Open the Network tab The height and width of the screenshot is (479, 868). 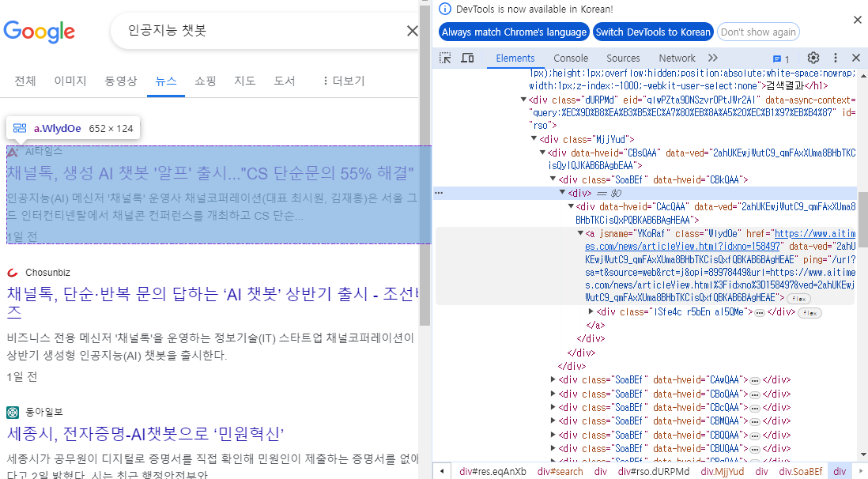tap(677, 58)
